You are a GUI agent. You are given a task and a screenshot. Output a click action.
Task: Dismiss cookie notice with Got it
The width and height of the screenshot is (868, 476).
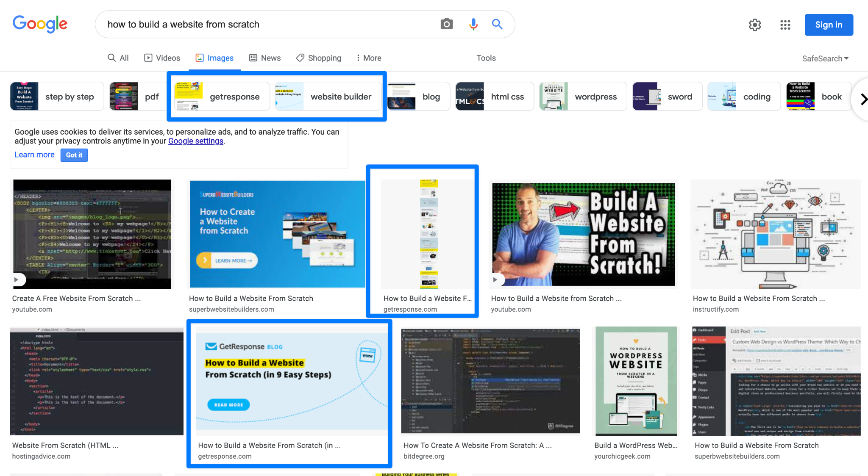tap(74, 155)
